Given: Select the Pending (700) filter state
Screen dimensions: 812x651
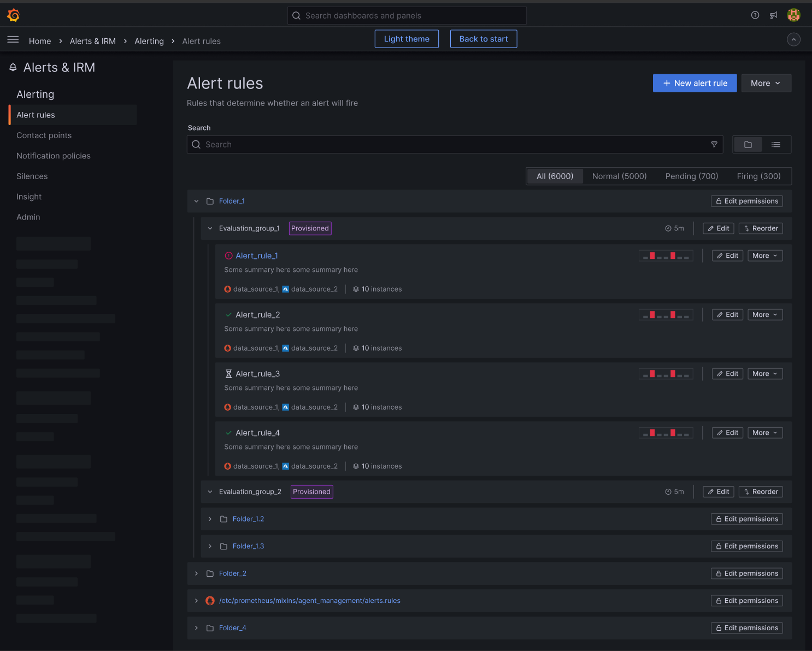Looking at the screenshot, I should tap(691, 176).
